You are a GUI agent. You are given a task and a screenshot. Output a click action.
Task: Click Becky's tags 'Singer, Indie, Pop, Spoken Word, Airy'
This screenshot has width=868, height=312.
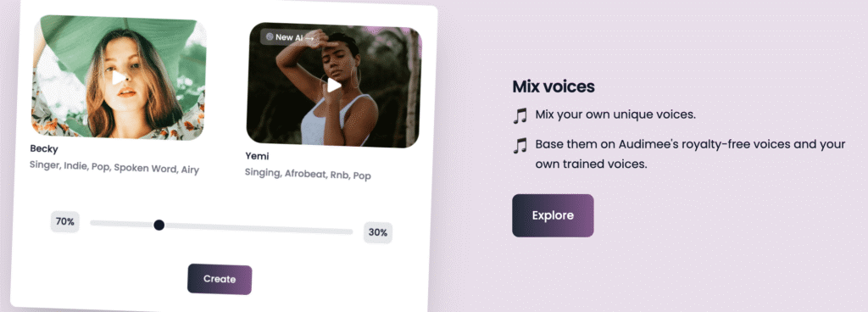[x=114, y=168]
